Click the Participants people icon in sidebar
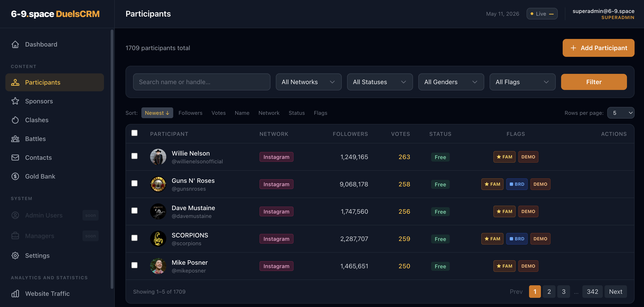 click(15, 82)
